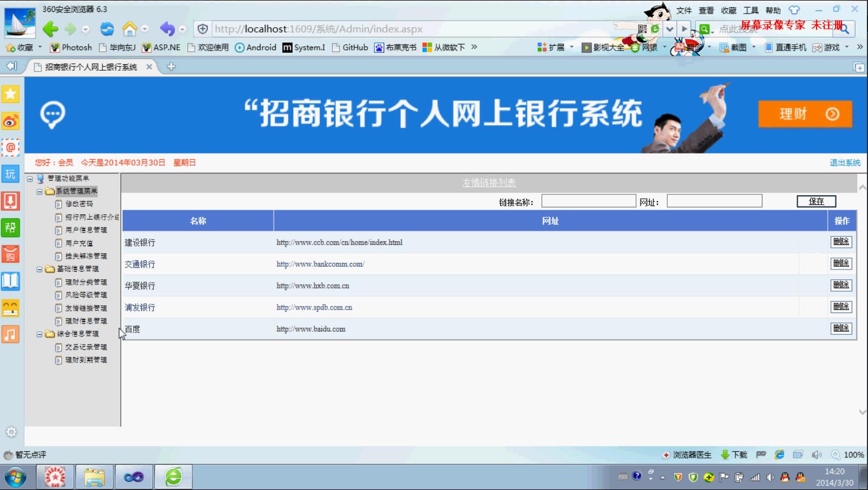Viewport: 868px width, 490px height.
Task: Open the 查看 menu
Action: [x=706, y=10]
